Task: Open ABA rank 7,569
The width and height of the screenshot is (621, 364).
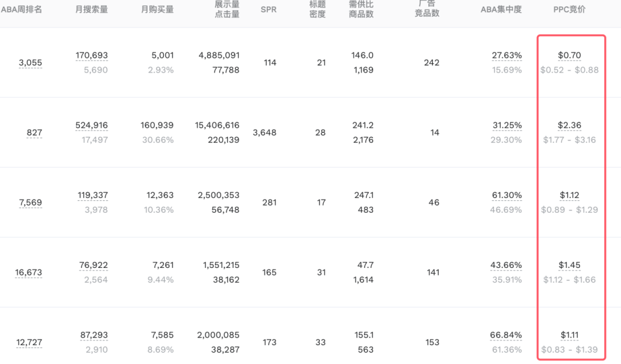Action: [x=30, y=202]
